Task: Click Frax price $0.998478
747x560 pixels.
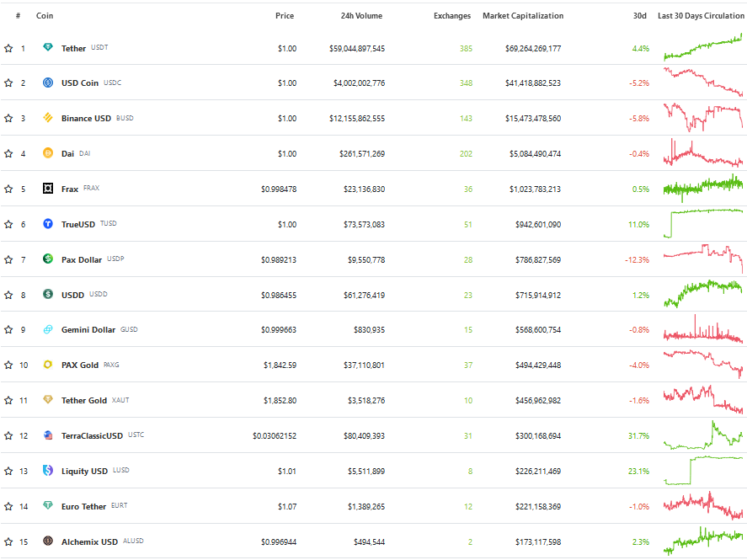Action: 279,189
